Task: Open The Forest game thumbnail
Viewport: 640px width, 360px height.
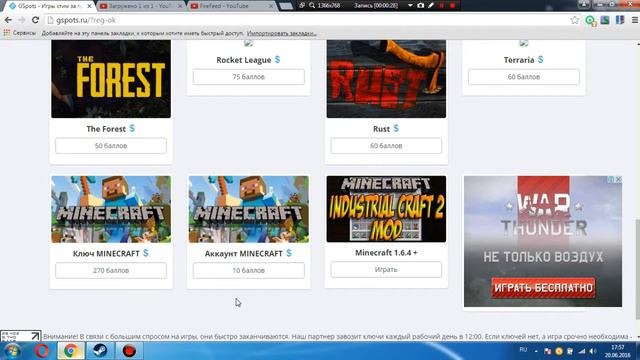Action: click(111, 79)
